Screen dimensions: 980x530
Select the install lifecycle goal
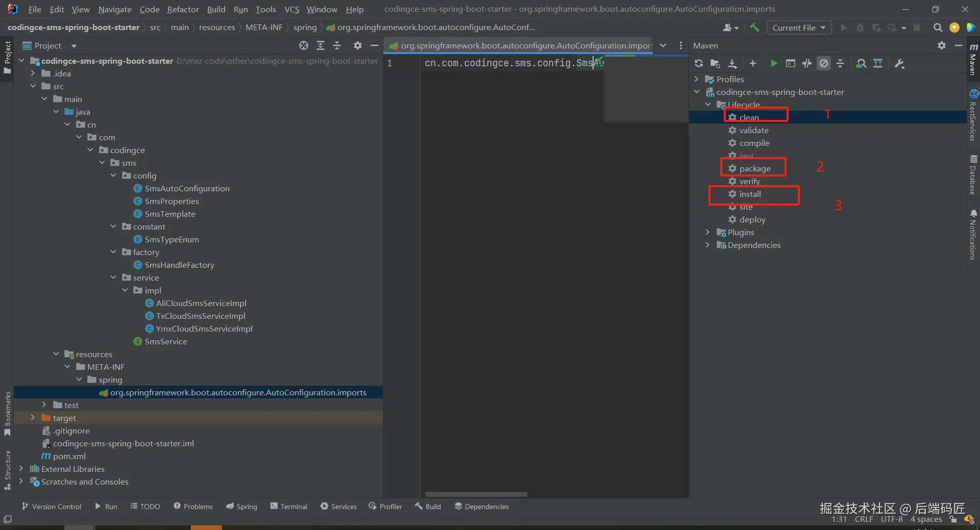pyautogui.click(x=750, y=194)
